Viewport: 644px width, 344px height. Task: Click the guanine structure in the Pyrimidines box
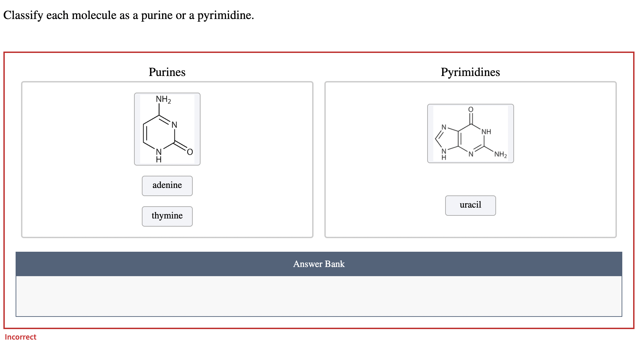[x=471, y=134]
